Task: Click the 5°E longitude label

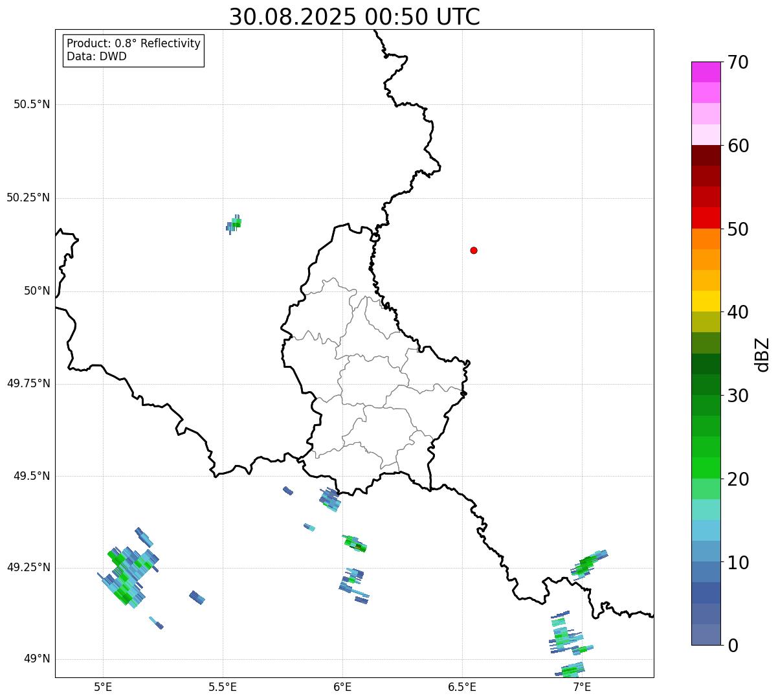Action: click(x=103, y=687)
